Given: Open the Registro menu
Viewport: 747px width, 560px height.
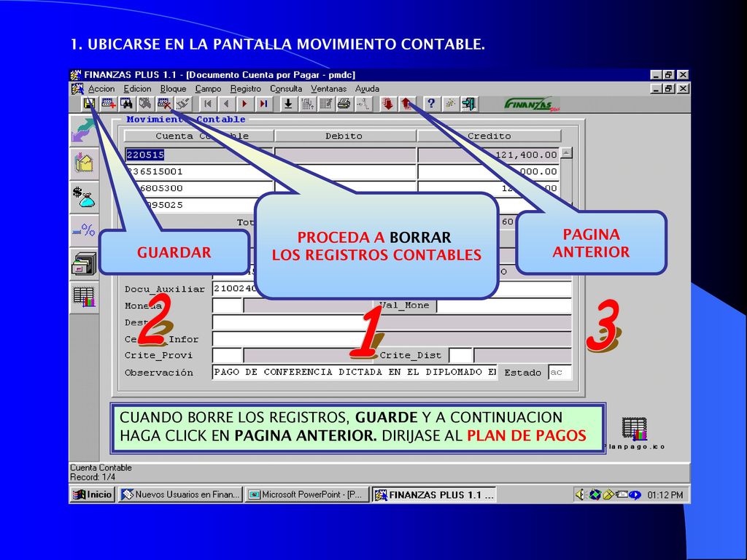Looking at the screenshot, I should [x=245, y=88].
